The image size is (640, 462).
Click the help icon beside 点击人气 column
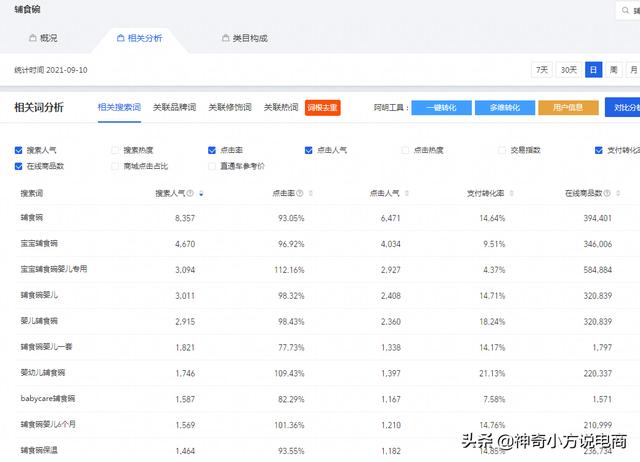point(405,193)
